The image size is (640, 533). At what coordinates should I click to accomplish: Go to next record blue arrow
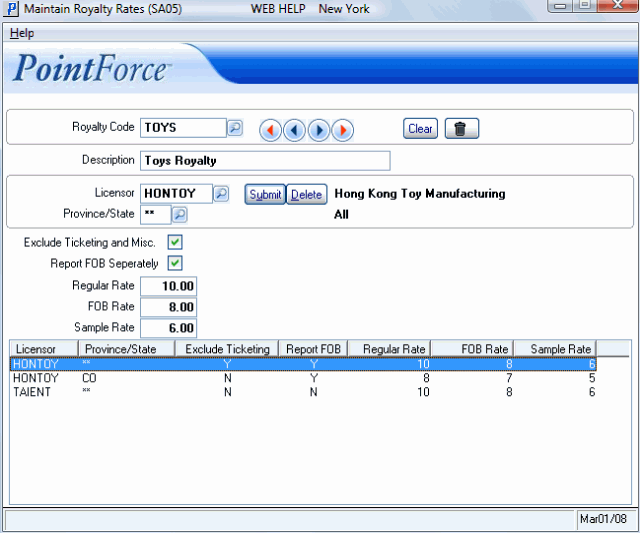point(319,130)
